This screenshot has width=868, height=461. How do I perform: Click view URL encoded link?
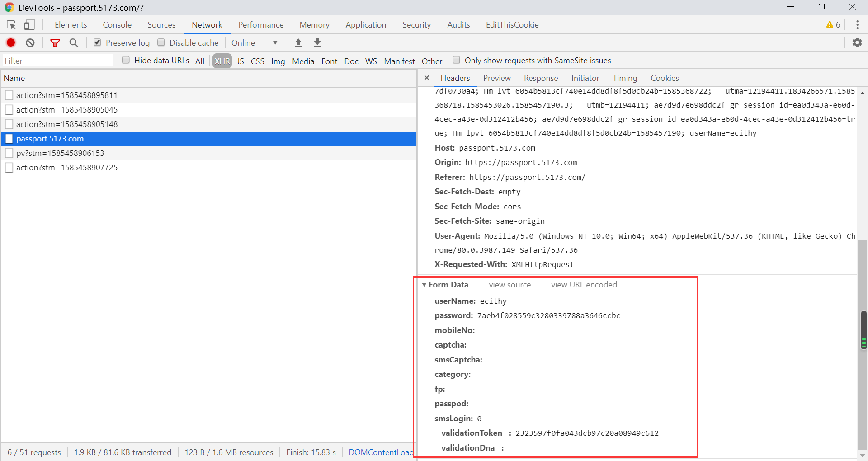(x=584, y=285)
